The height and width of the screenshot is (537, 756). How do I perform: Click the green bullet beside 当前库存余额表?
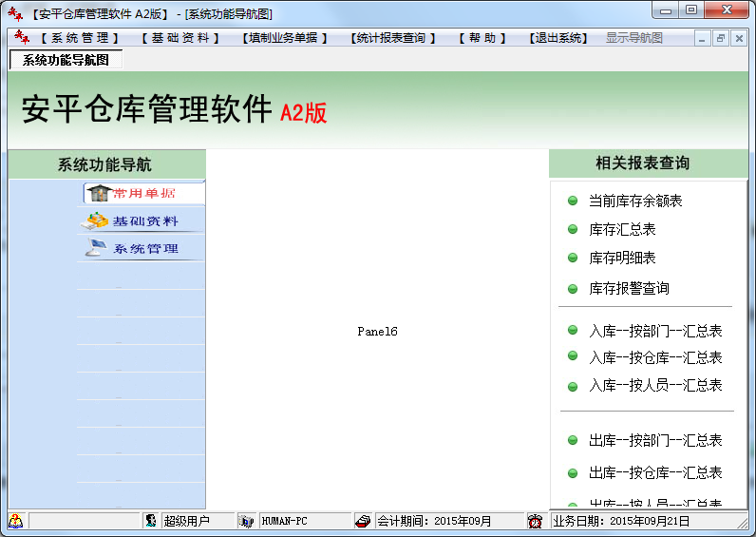[573, 201]
